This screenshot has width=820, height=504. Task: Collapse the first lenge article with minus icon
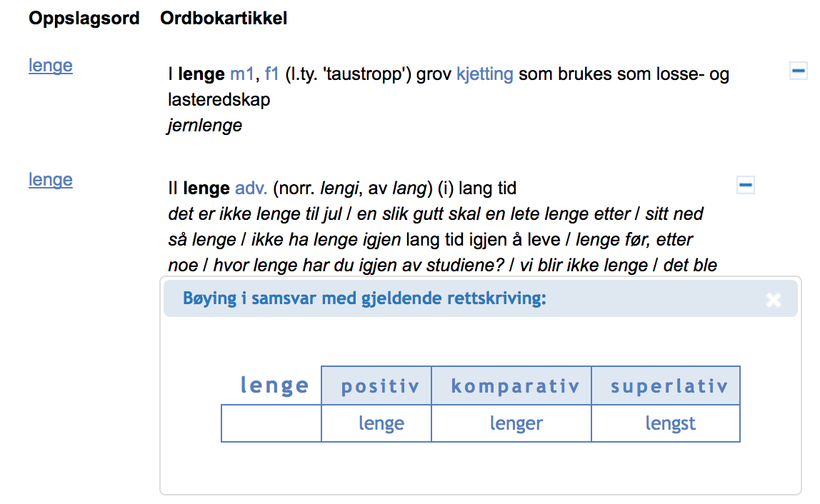pos(798,71)
